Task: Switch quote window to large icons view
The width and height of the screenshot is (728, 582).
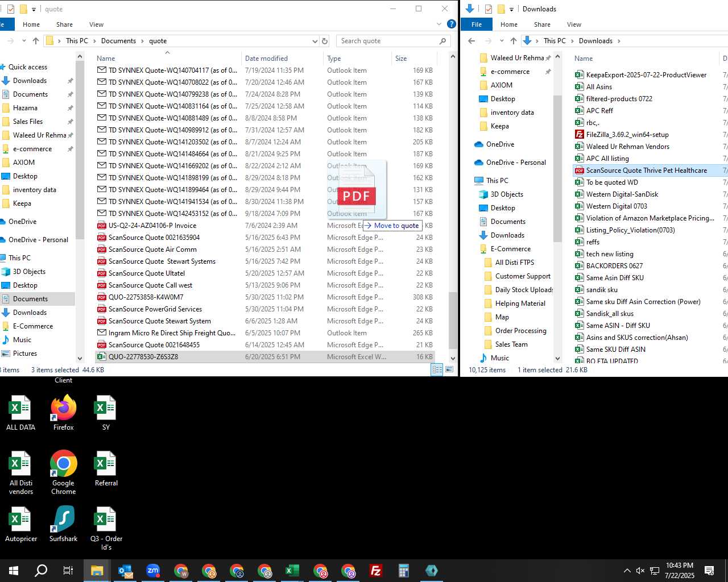Action: (449, 369)
